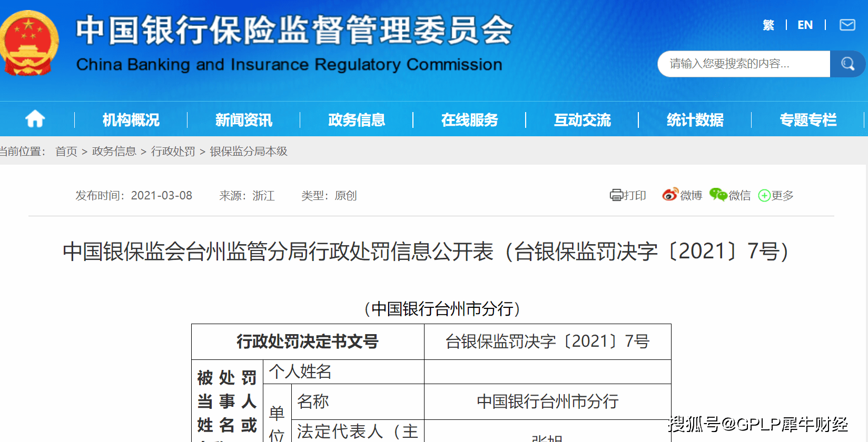
Task: Open the 在线服务 menu
Action: click(469, 120)
